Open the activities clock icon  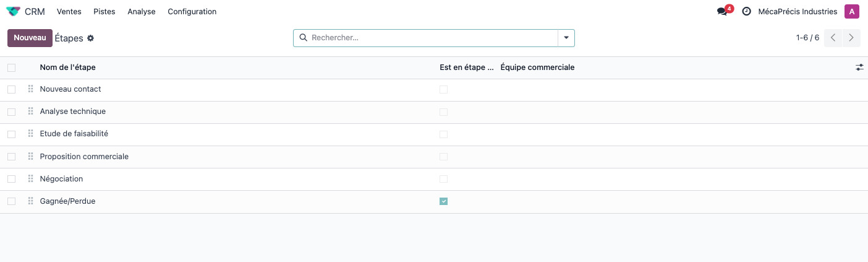(746, 12)
